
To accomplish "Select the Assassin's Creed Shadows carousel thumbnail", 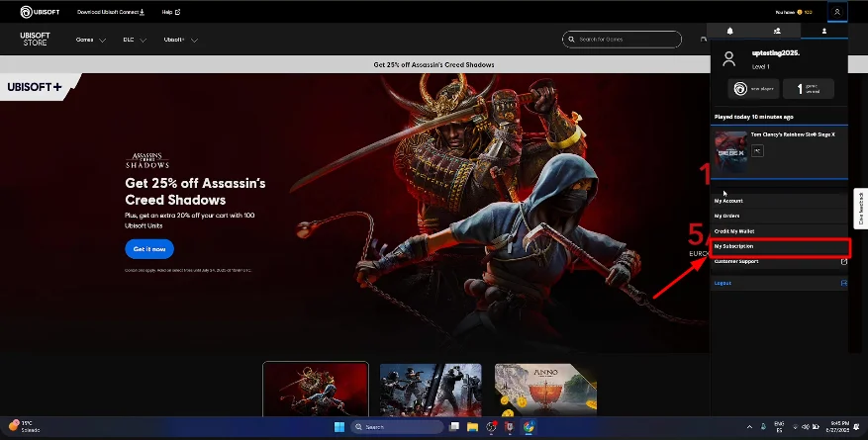I will 316,389.
